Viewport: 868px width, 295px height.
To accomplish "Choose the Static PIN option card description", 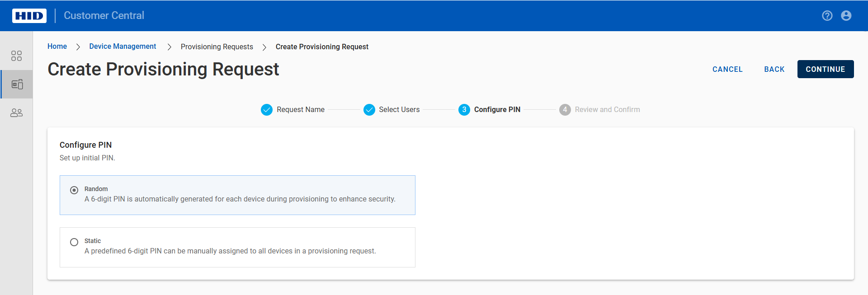I will (230, 251).
